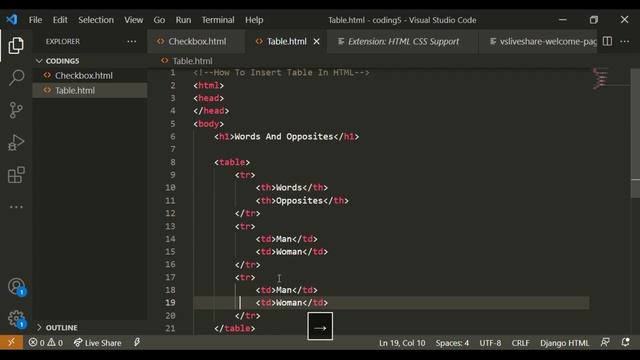Expand the OUTLINE section
This screenshot has width=640, height=360.
pos(90,327)
